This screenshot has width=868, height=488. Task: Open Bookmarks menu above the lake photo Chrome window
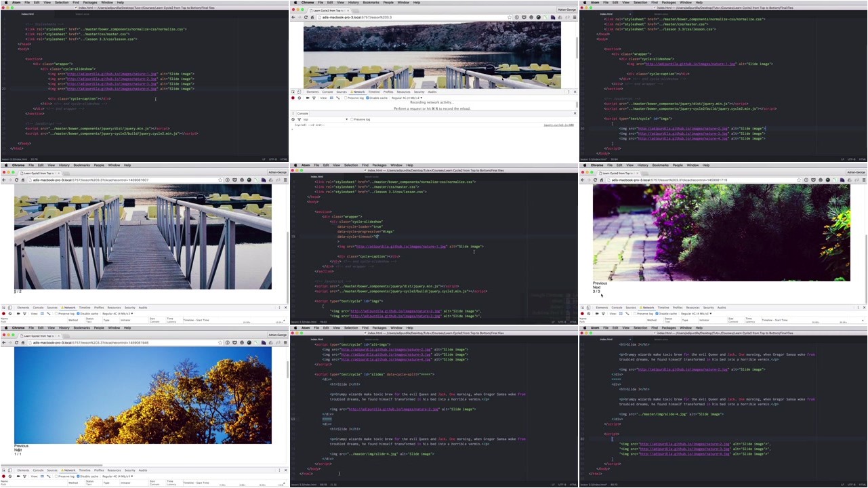[x=371, y=3]
